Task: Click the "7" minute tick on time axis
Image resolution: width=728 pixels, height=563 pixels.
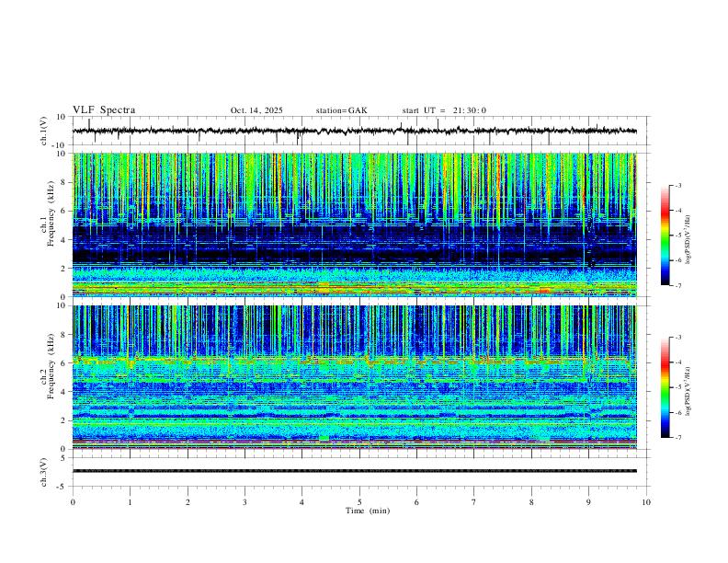Action: click(474, 502)
